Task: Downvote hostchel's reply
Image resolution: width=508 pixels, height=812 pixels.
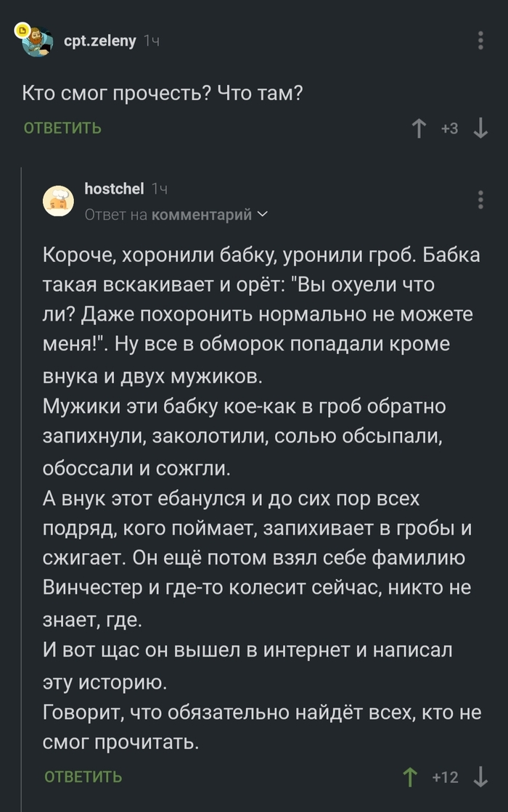Action: click(x=480, y=777)
